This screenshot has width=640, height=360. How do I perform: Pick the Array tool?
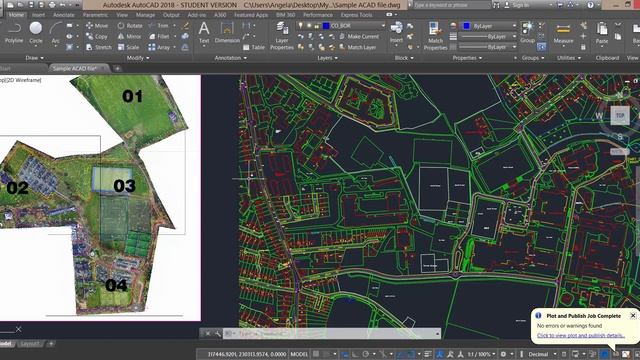click(x=159, y=47)
